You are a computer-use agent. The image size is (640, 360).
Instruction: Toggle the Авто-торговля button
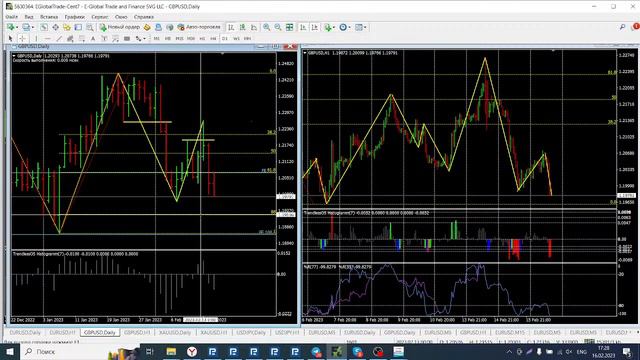[199, 27]
